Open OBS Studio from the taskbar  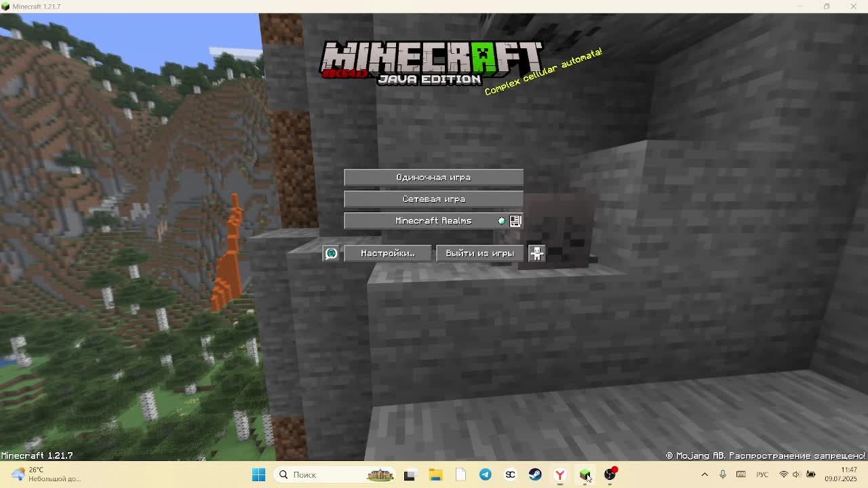coord(610,474)
